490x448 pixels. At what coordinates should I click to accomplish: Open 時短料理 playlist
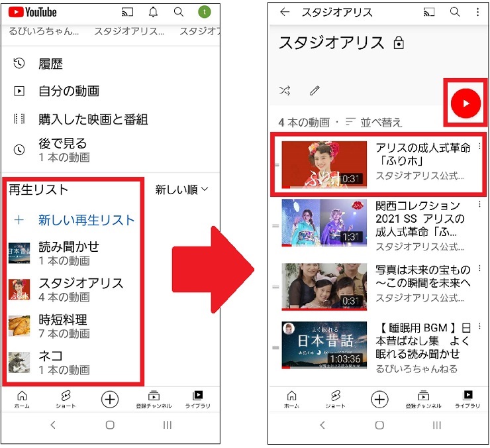click(74, 326)
